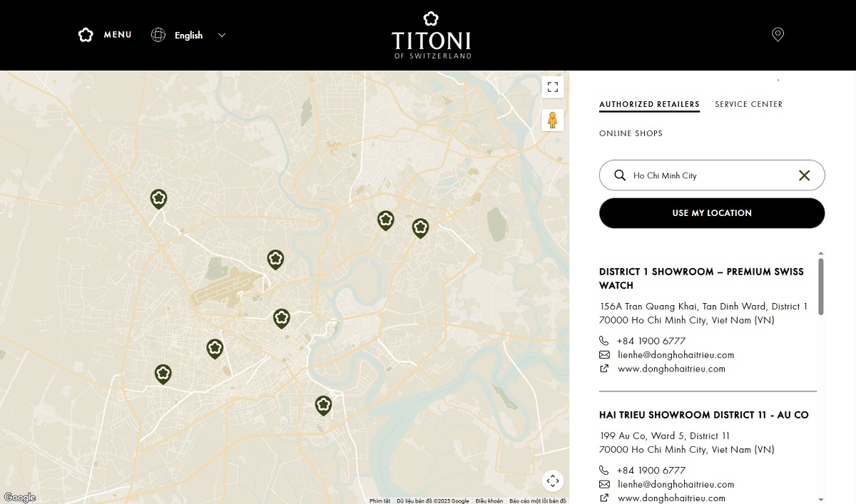Report a map error link

click(x=538, y=500)
